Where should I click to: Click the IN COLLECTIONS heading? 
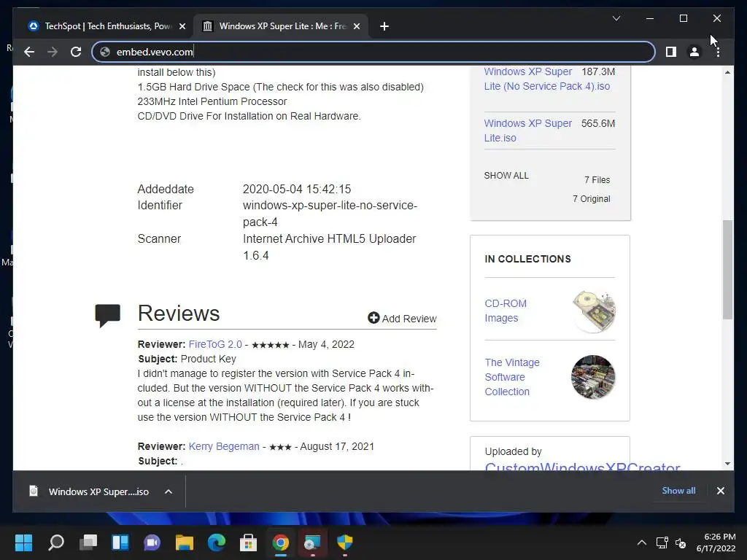click(527, 259)
